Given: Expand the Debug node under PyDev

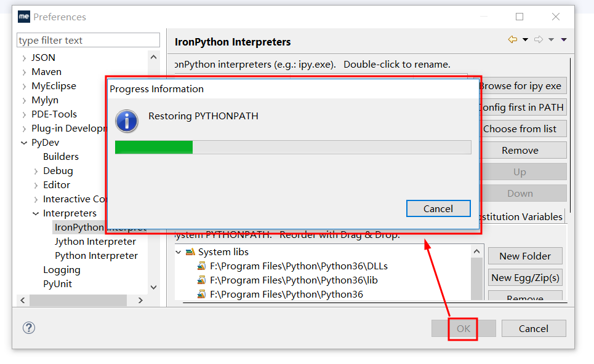Looking at the screenshot, I should click(x=36, y=171).
